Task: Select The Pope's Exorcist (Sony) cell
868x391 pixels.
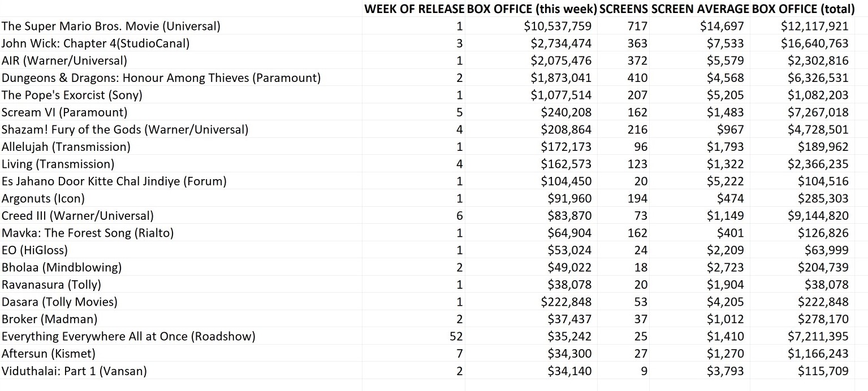Action: [x=72, y=95]
